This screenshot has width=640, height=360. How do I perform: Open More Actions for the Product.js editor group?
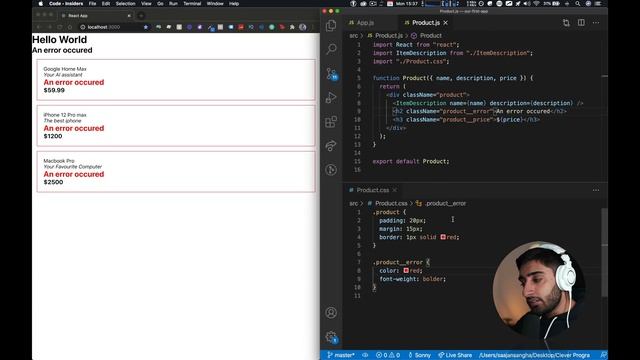(596, 23)
